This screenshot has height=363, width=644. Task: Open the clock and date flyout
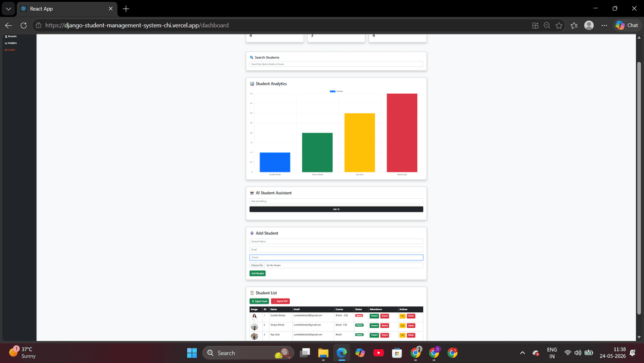[612, 353]
